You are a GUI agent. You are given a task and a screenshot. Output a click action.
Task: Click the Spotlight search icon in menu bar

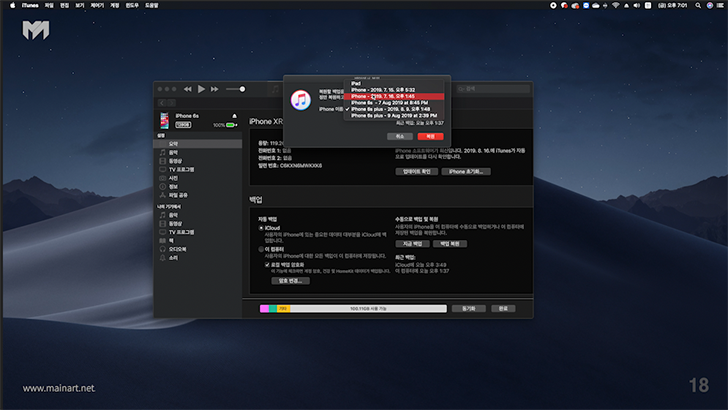click(x=698, y=6)
